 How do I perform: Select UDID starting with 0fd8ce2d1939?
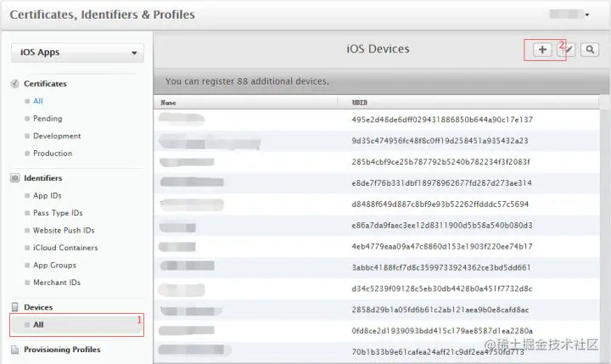pos(442,331)
